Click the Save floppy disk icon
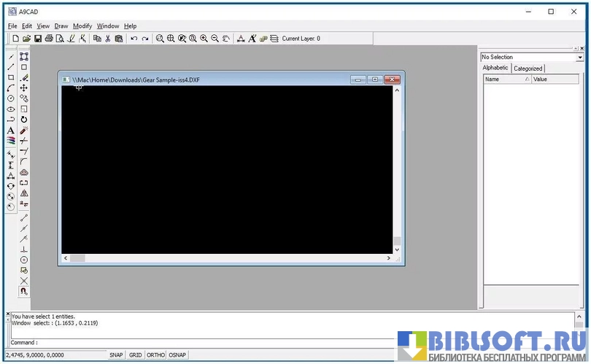591x364 pixels. pyautogui.click(x=37, y=39)
